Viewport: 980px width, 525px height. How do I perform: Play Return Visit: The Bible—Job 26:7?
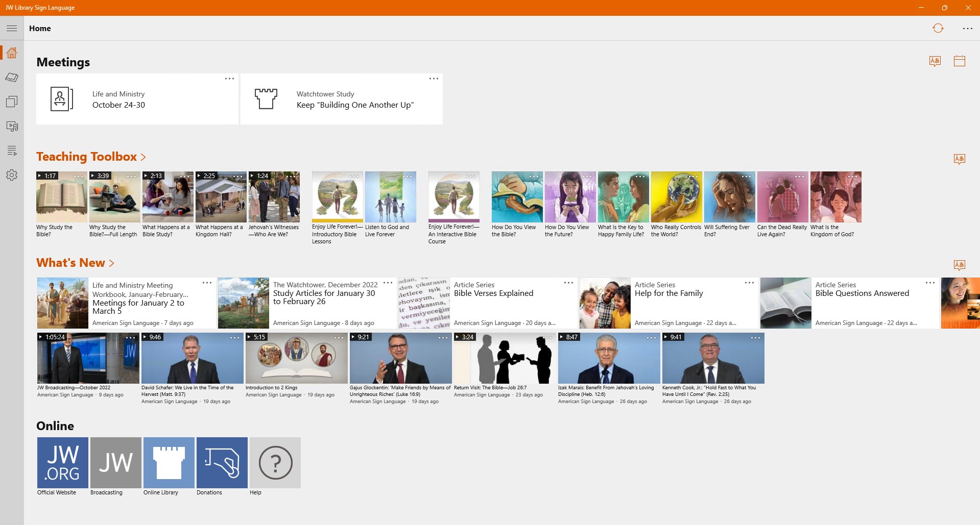click(505, 358)
